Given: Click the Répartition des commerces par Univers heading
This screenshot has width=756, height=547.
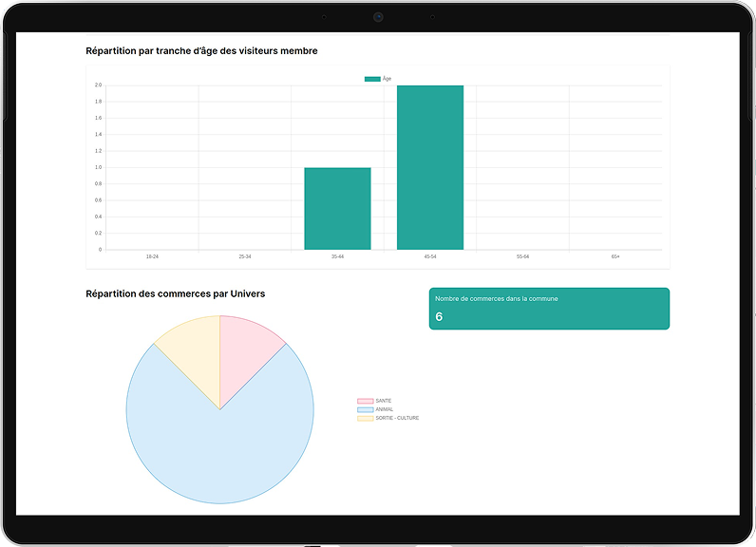Looking at the screenshot, I should (x=176, y=293).
